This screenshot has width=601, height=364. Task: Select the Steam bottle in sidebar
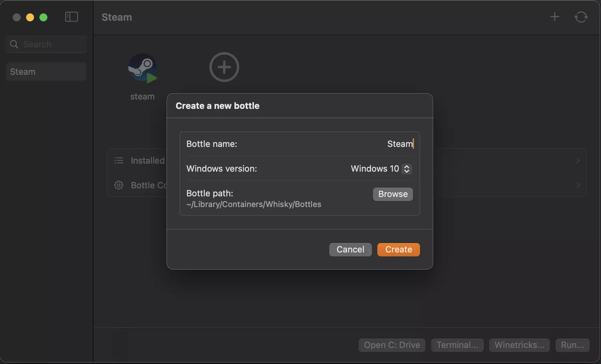click(46, 71)
